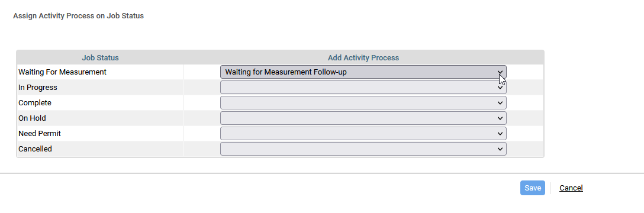Click the chevron arrow in Need Permit row

pos(500,133)
